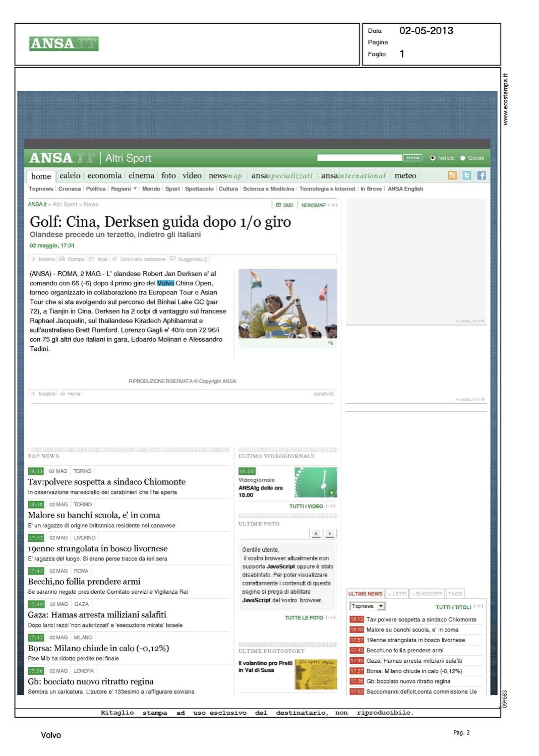Enlarge the golf photo with magnifier icon
The width and height of the screenshot is (539, 756).
pyautogui.click(x=331, y=343)
